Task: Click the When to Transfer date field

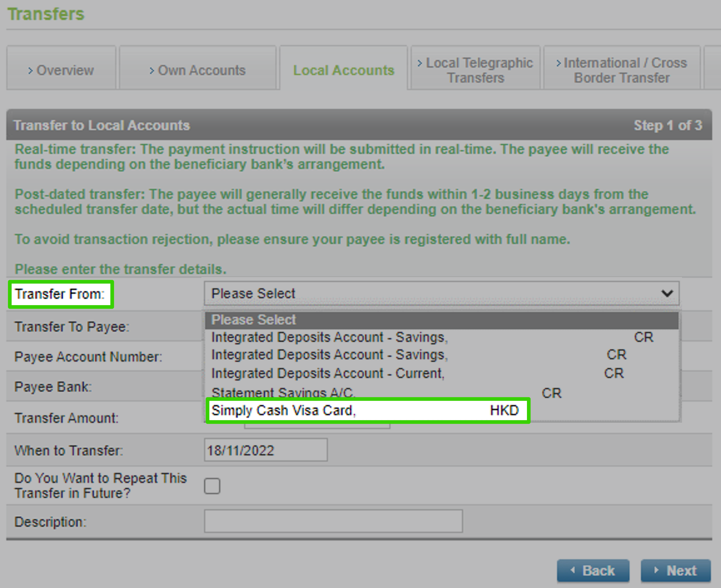Action: pos(266,450)
